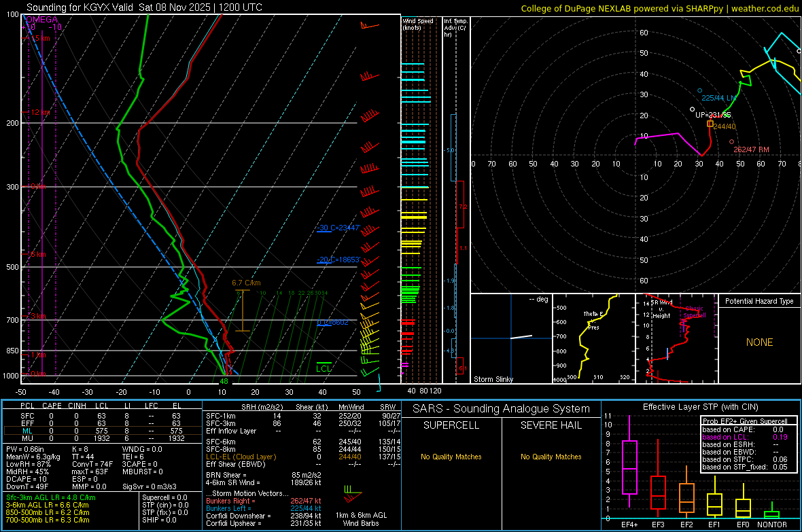Click No Quality Matches under SEVERE HAIL
This screenshot has height=532, width=802.
point(551,457)
